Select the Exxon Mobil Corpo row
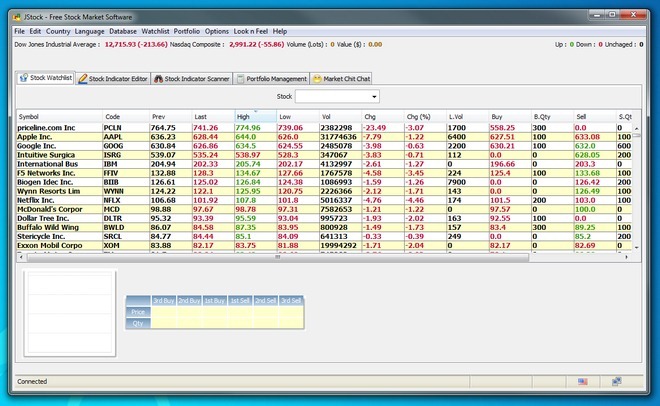 (324, 245)
